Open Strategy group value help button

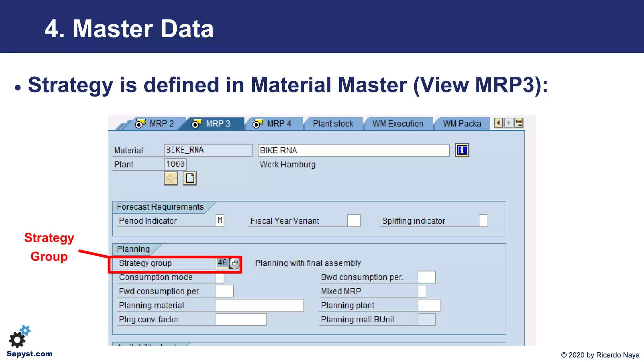234,263
